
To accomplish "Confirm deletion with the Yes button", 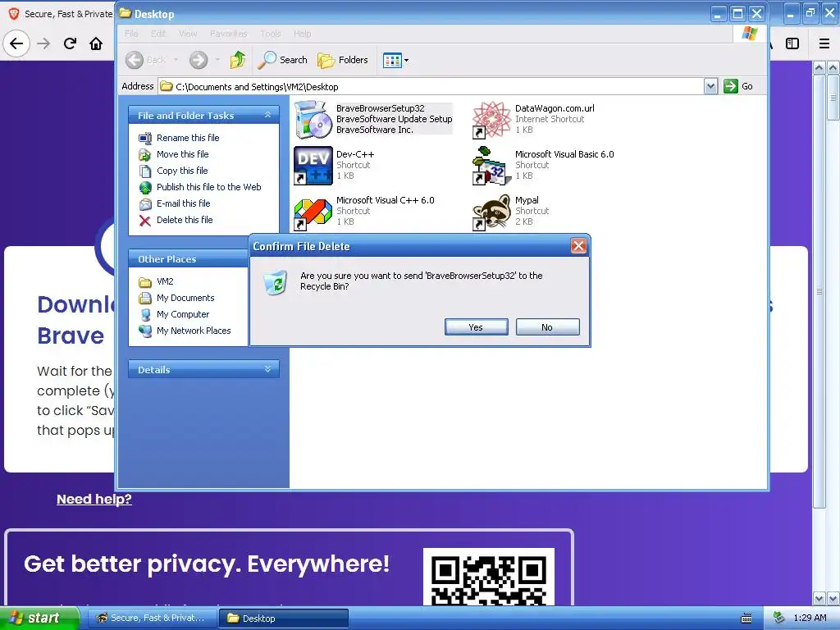I will 476,326.
